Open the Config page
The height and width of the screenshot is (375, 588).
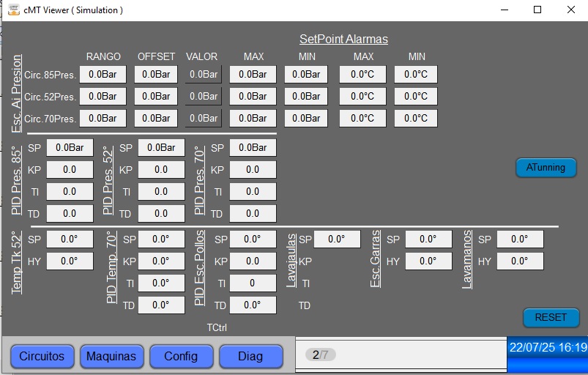click(181, 356)
